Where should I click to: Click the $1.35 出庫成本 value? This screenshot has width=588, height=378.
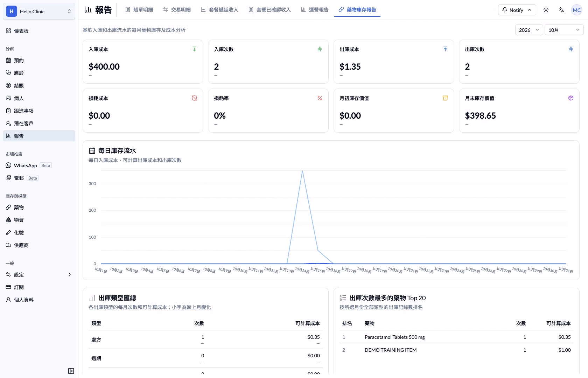(350, 66)
